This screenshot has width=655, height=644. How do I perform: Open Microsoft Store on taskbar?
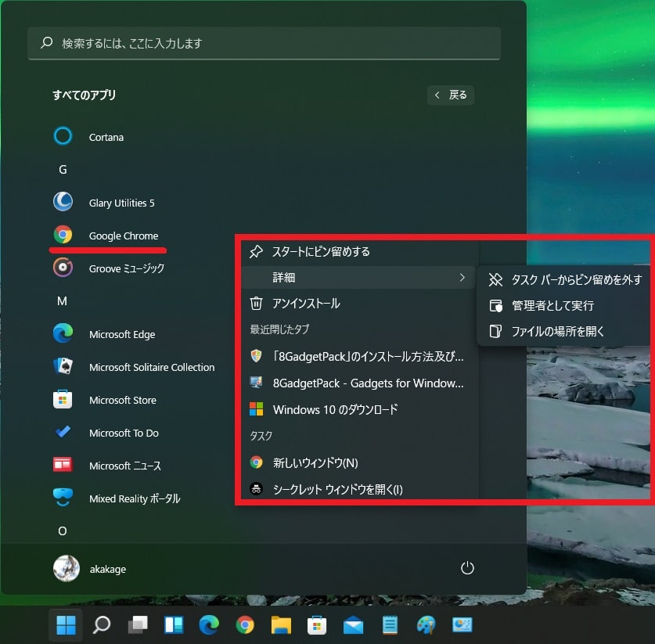point(317,625)
